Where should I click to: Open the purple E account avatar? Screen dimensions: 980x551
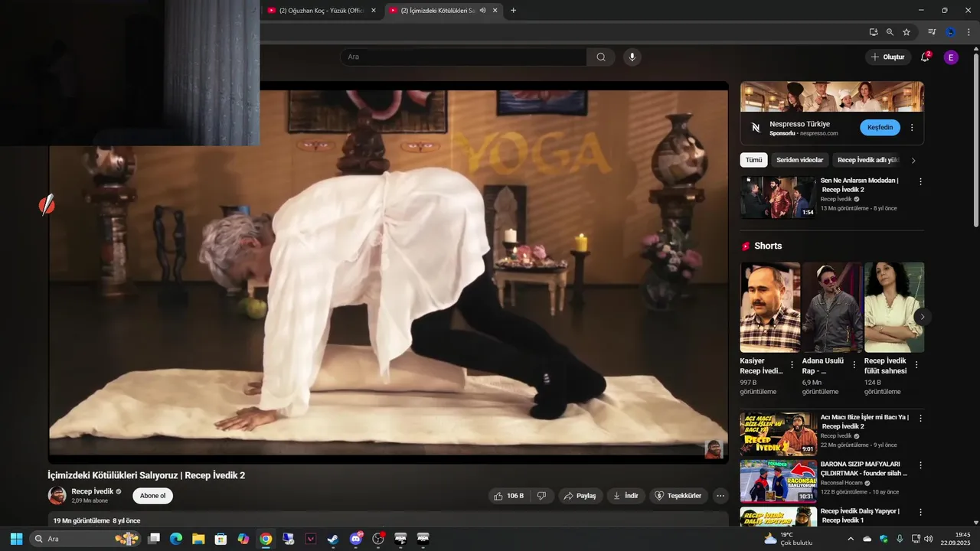coord(951,57)
